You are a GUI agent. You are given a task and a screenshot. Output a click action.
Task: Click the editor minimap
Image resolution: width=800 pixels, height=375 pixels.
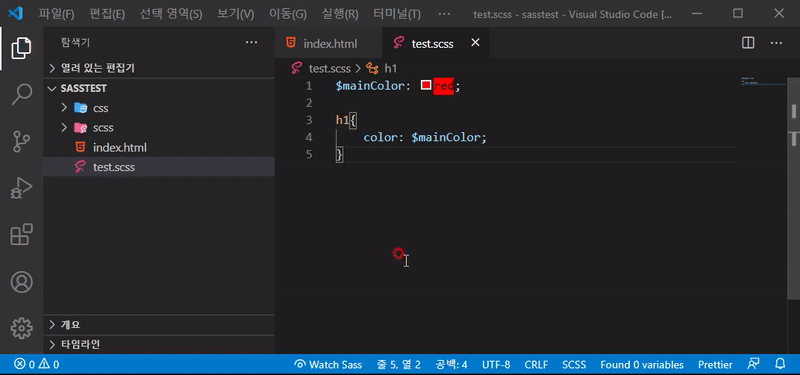(763, 81)
